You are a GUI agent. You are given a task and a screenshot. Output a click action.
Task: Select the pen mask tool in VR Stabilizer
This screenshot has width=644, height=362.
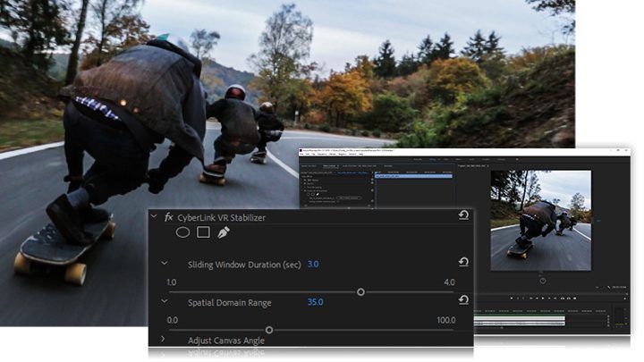pos(223,232)
